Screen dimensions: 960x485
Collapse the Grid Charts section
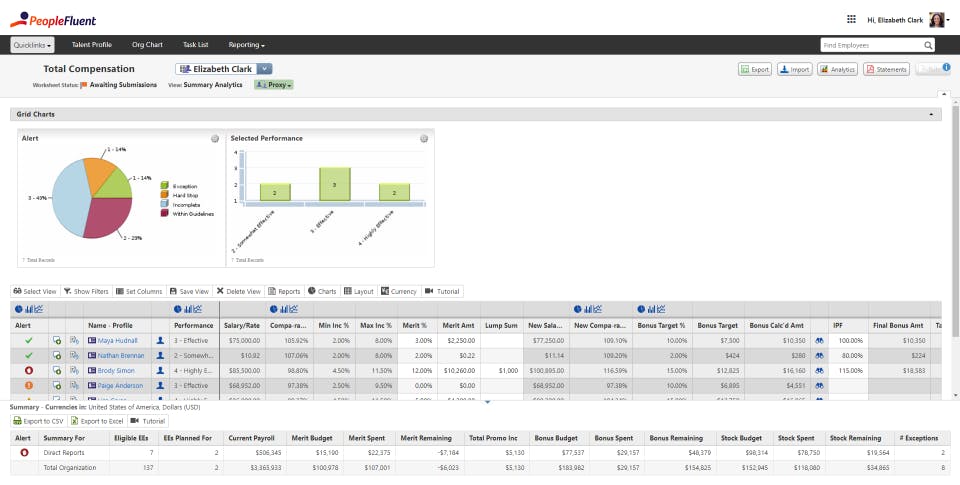pos(931,115)
